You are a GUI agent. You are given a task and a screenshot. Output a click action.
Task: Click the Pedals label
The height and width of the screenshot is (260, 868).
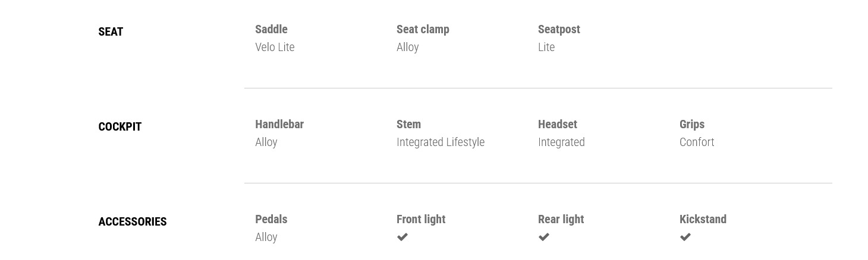tap(271, 219)
